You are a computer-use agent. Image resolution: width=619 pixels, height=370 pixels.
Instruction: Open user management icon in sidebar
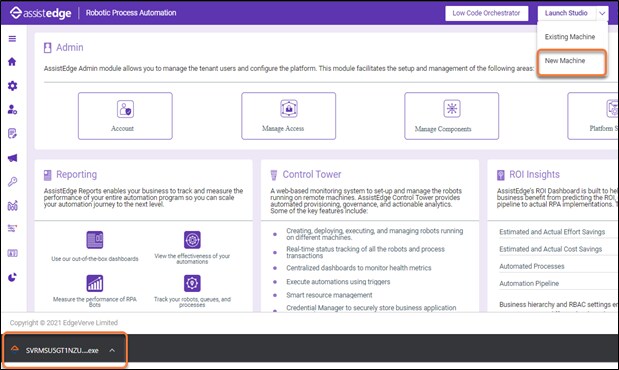click(x=12, y=109)
